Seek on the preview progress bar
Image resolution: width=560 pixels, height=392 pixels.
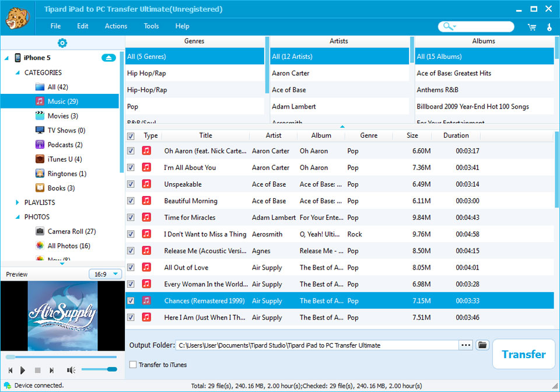61,356
